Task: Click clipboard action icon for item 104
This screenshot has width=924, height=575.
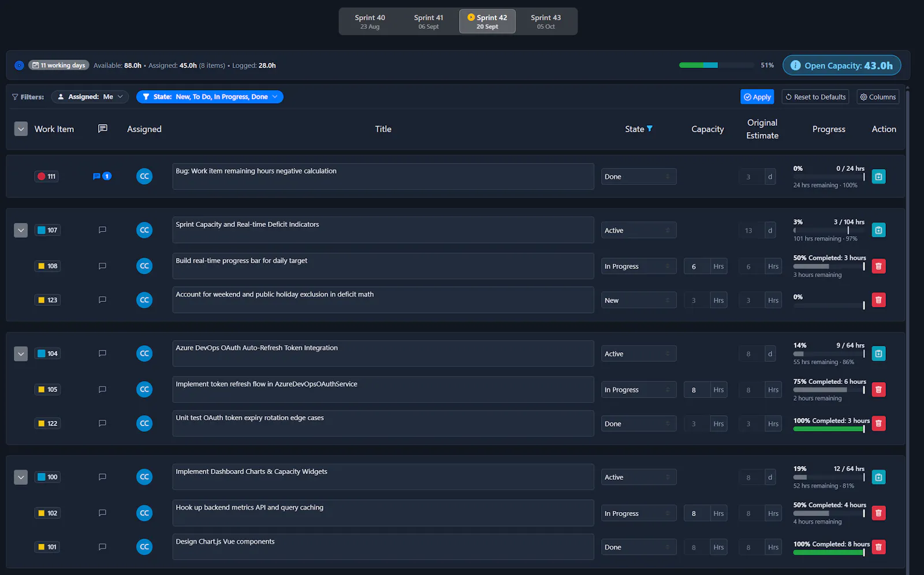Action: pos(878,354)
